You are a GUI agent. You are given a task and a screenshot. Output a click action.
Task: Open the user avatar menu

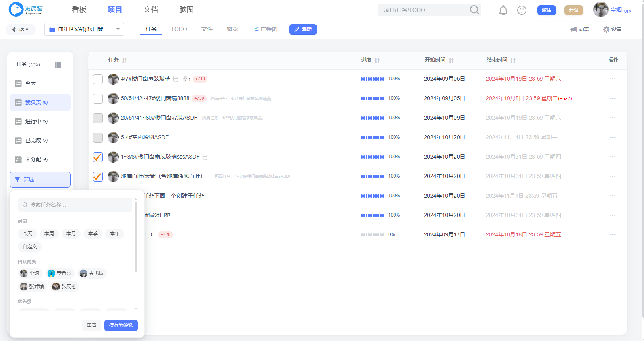(x=600, y=10)
